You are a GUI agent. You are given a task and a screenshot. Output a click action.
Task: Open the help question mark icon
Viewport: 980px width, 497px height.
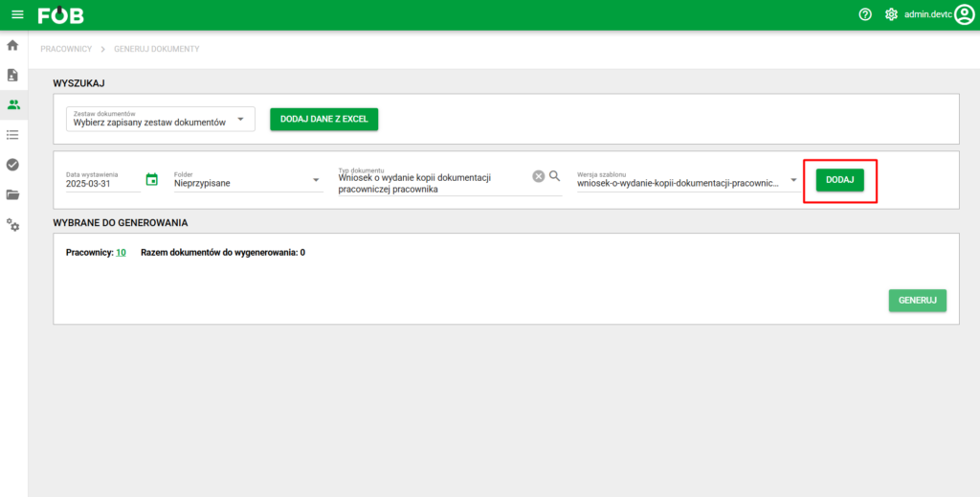pyautogui.click(x=865, y=14)
